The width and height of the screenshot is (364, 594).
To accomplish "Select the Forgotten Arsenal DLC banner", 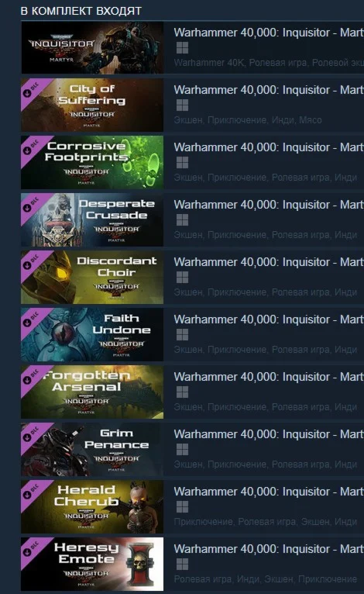I will coord(92,392).
